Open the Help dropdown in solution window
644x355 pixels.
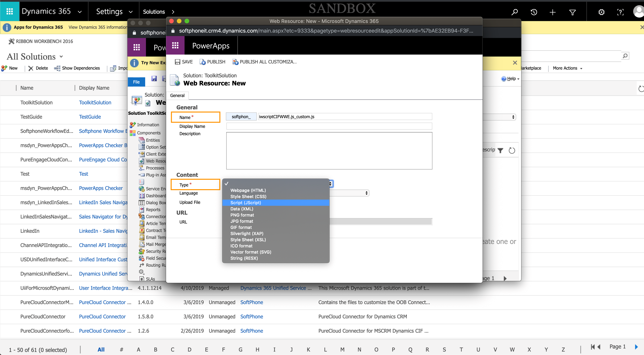(510, 79)
